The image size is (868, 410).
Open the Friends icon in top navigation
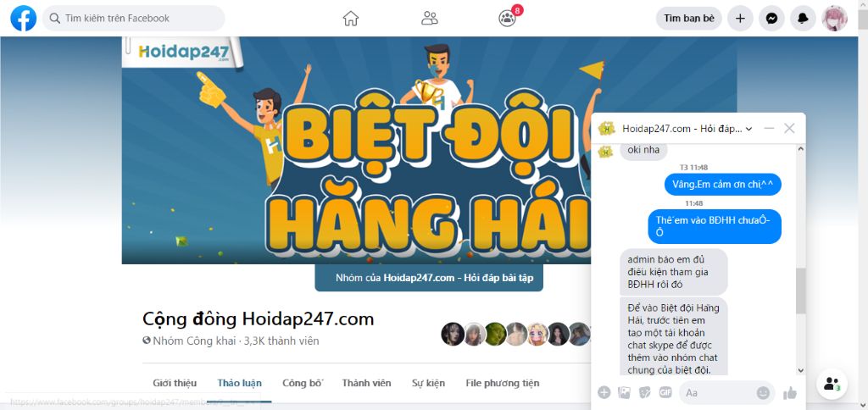[x=430, y=19]
